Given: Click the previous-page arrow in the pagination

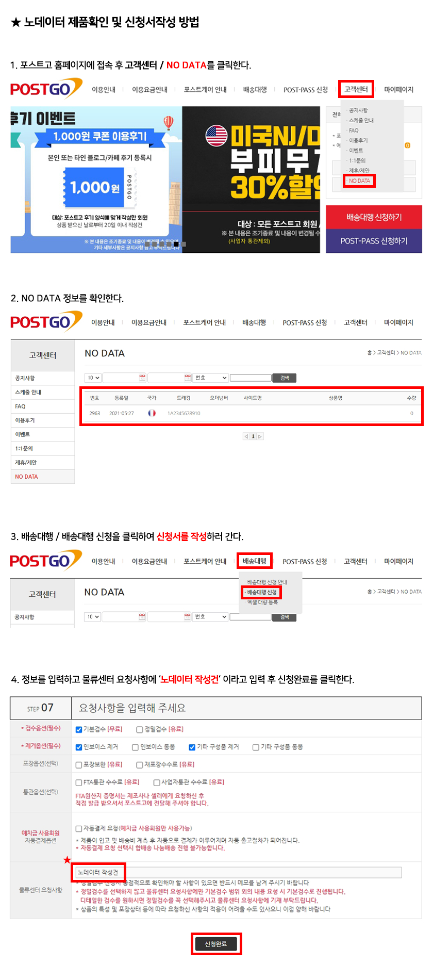Looking at the screenshot, I should tap(246, 436).
